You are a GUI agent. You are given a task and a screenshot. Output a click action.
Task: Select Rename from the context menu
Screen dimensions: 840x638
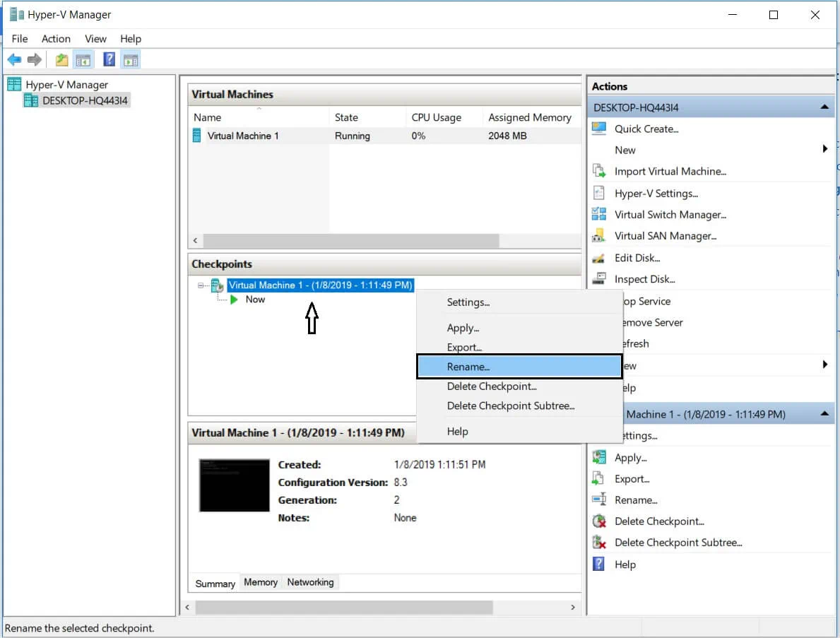(468, 367)
